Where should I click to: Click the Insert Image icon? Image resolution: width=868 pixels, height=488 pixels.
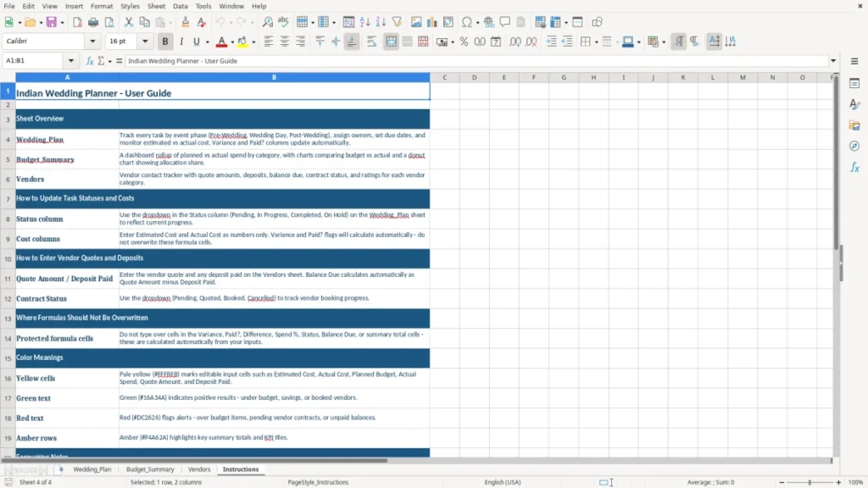[416, 22]
